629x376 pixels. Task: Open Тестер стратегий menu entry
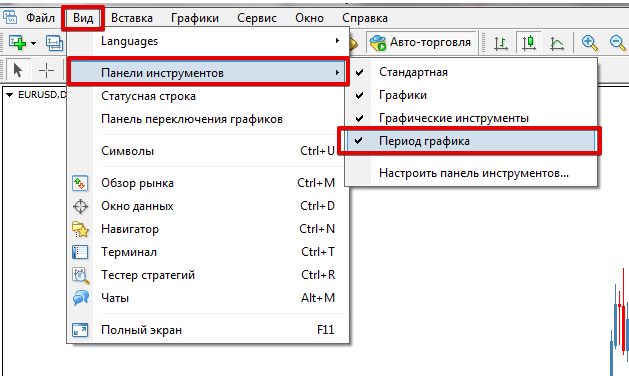click(208, 275)
